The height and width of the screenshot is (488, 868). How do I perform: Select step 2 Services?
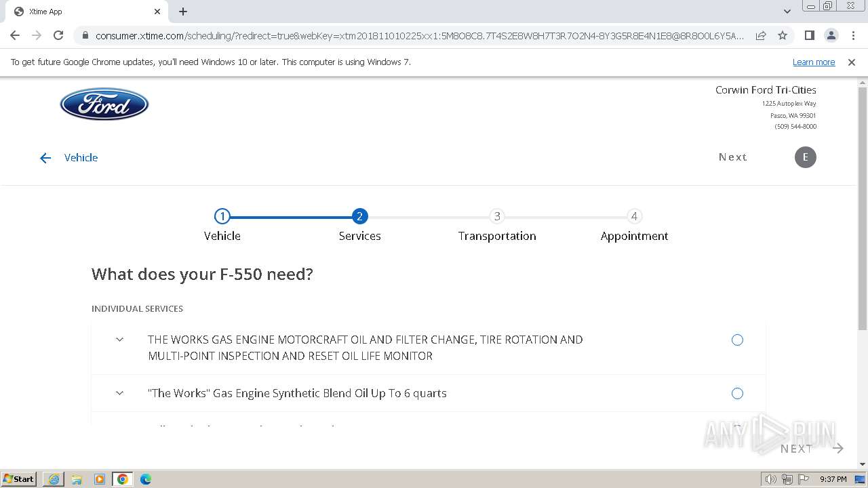[x=360, y=216]
